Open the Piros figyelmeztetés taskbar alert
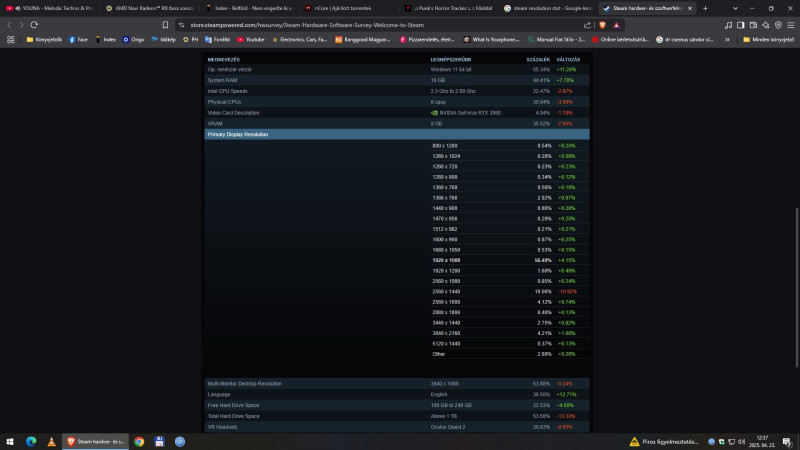 (x=663, y=442)
